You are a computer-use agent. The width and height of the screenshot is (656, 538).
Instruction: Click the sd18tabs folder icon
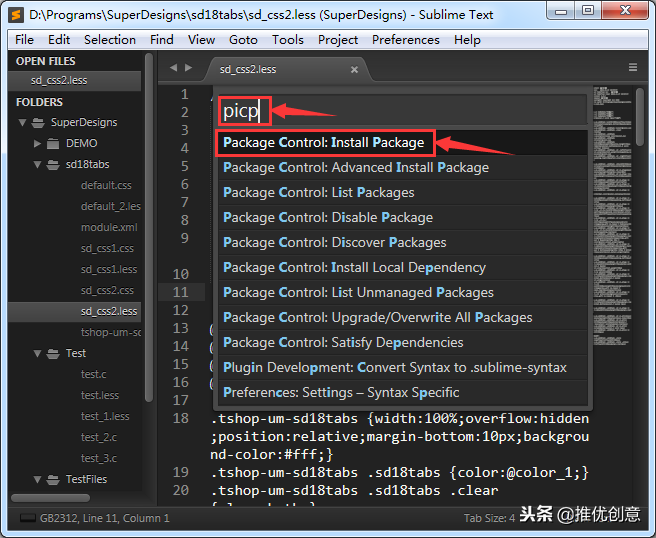53,164
